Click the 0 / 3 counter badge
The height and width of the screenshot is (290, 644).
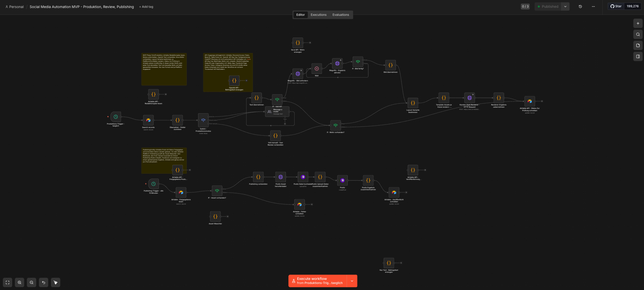point(525,7)
